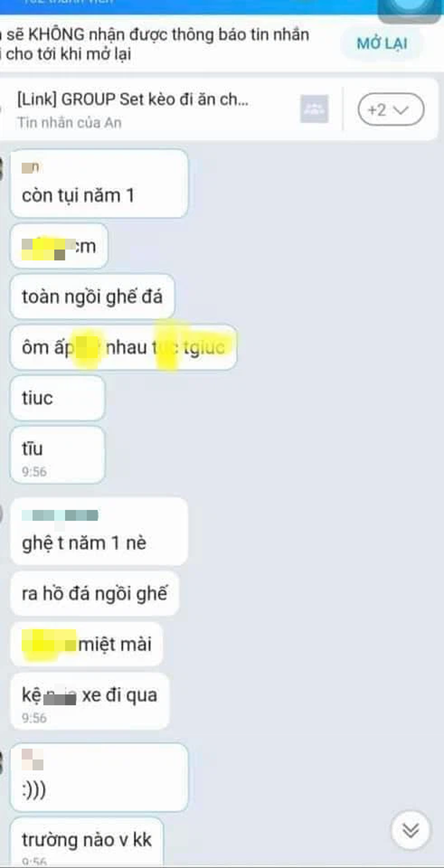444x868 pixels.
Task: Tap the notification muted banner text
Action: point(156,44)
